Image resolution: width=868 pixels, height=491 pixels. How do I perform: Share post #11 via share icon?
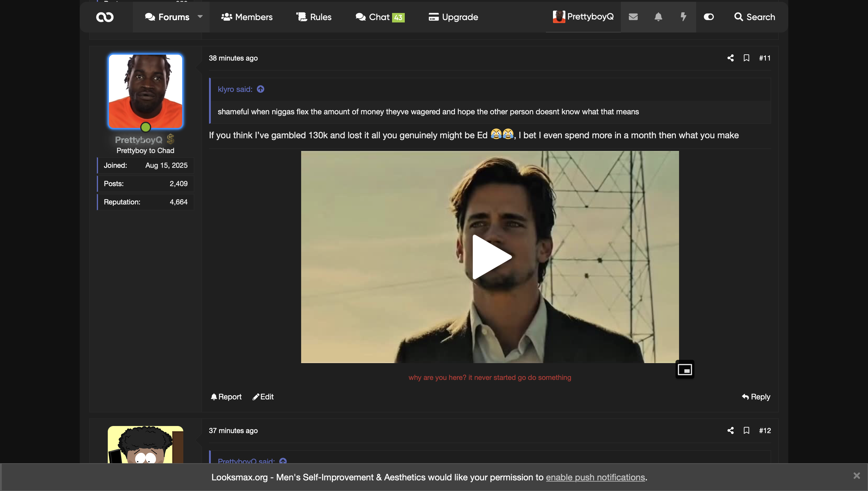coord(730,58)
